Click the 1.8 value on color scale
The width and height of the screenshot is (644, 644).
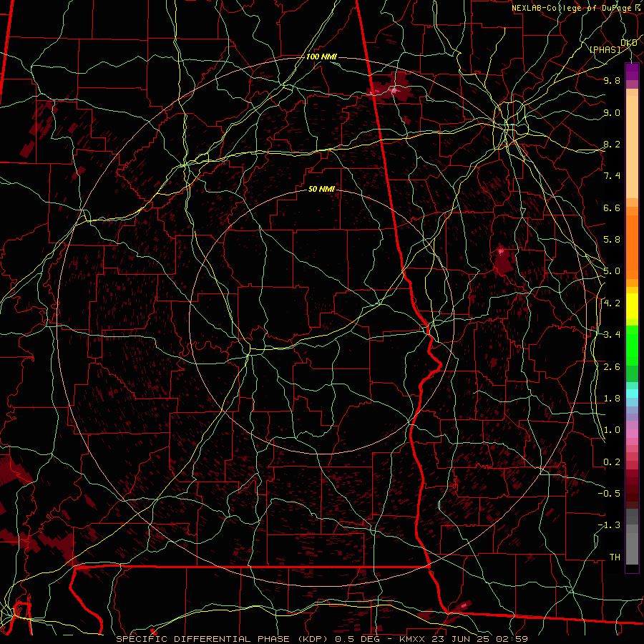click(612, 399)
